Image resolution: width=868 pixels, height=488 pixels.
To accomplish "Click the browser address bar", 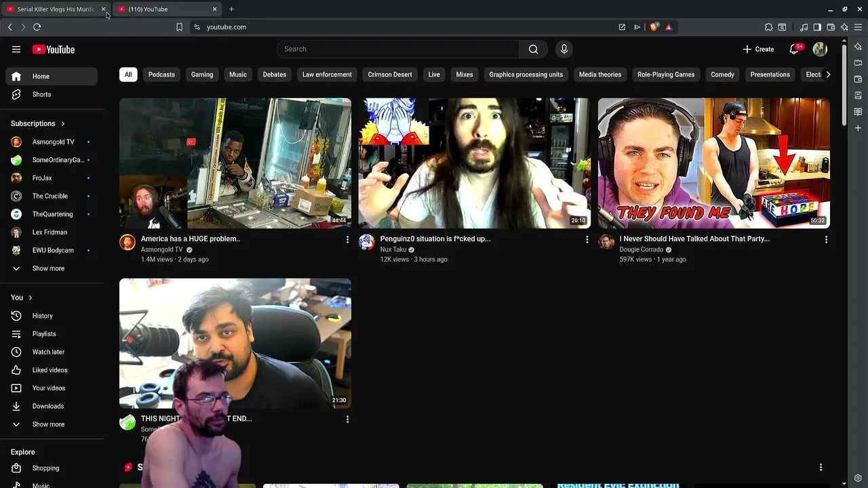I will [407, 27].
